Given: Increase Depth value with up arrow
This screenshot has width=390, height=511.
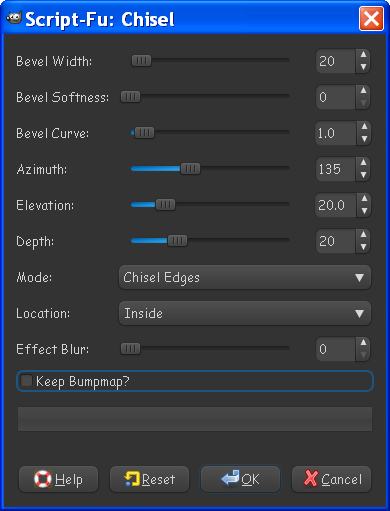Looking at the screenshot, I should pyautogui.click(x=363, y=235).
